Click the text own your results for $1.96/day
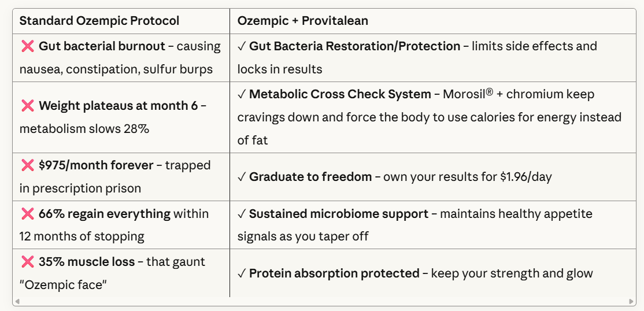The height and width of the screenshot is (311, 644). [x=467, y=177]
